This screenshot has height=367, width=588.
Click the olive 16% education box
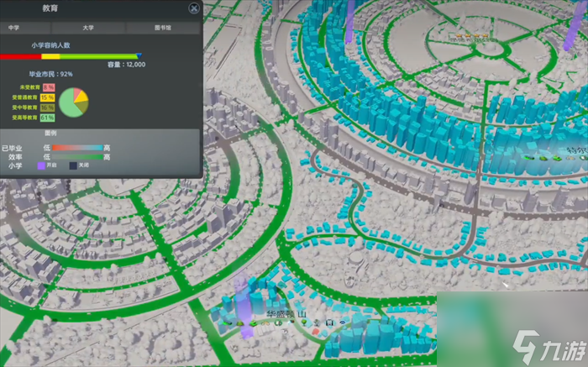coord(48,107)
